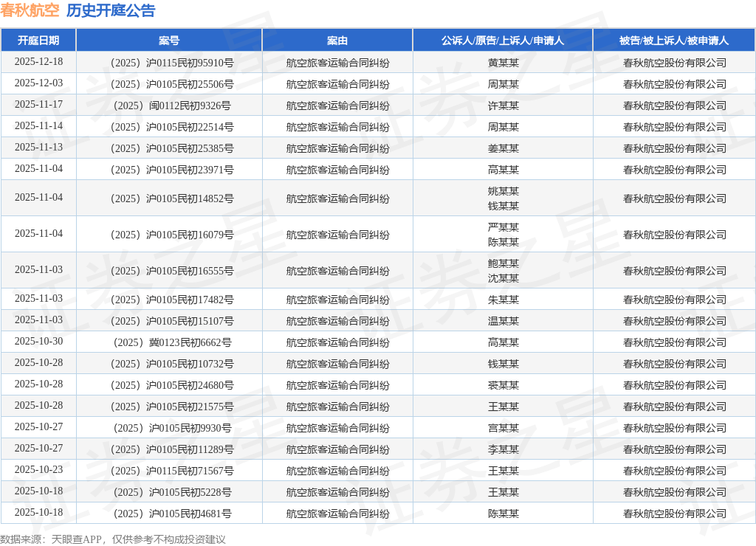Click plaintiff 陈某某 in 16079号 row
Viewport: 756px width, 546px height.
[x=504, y=242]
